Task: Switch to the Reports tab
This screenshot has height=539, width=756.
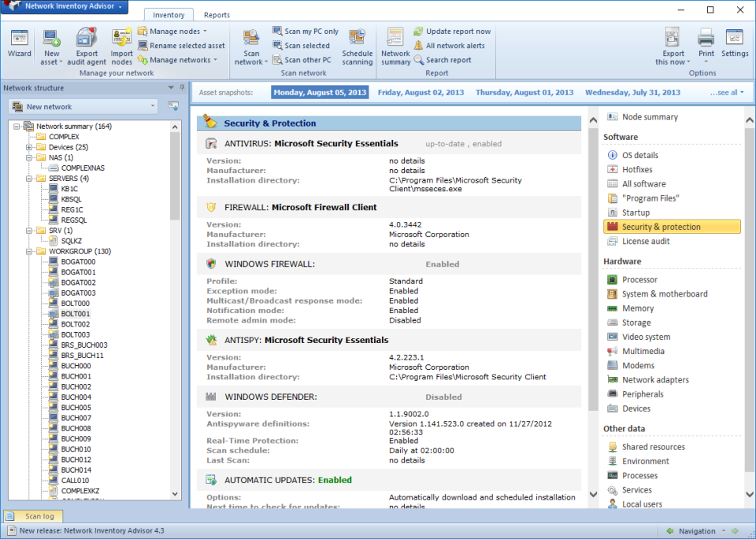Action: pos(217,14)
